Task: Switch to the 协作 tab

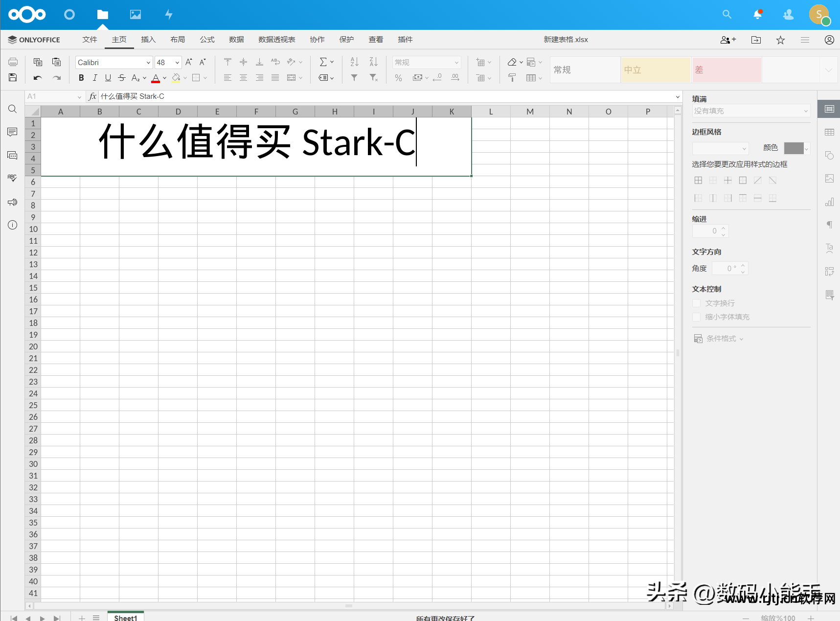Action: point(317,40)
